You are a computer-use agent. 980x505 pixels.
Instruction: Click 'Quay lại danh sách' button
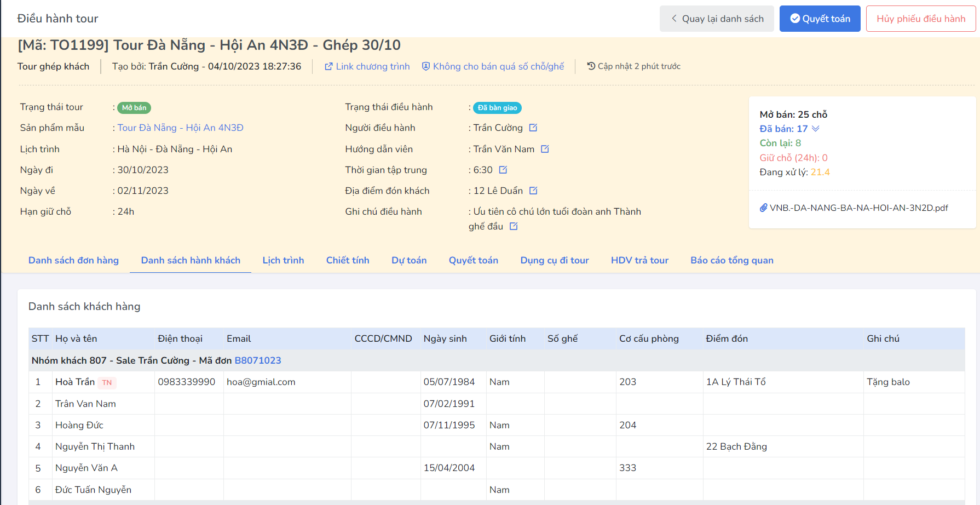(x=717, y=19)
